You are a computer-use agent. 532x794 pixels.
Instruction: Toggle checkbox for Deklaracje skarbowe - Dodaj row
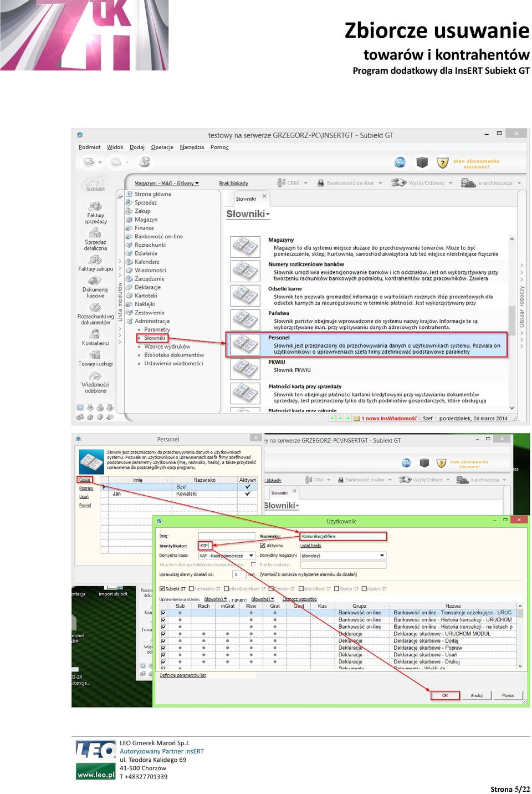(163, 641)
